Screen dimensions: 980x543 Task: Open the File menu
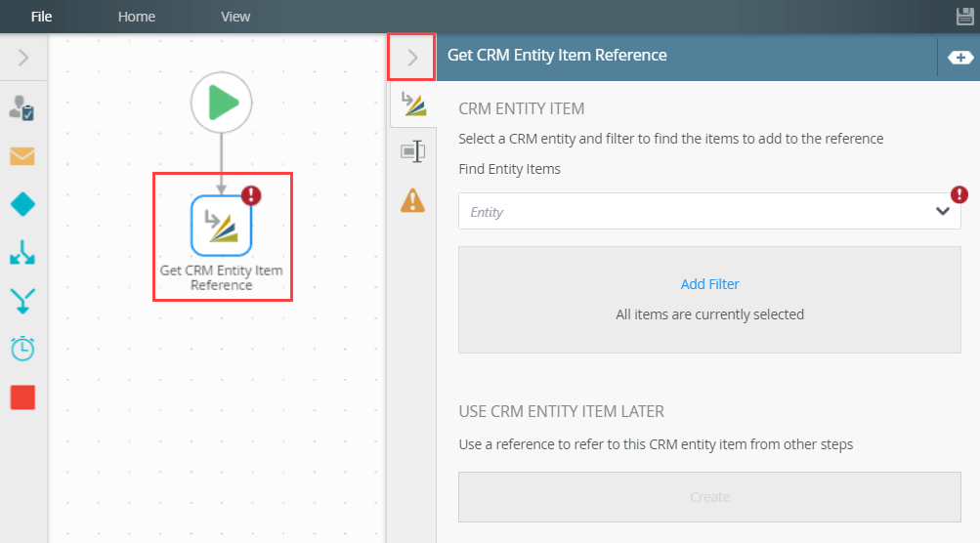[41, 17]
